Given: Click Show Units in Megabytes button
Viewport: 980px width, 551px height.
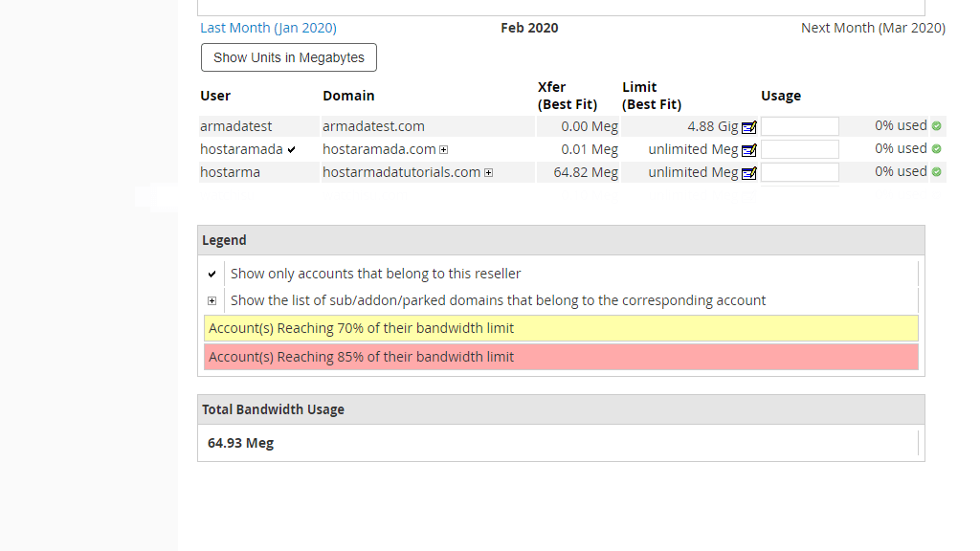Looking at the screenshot, I should [x=289, y=57].
